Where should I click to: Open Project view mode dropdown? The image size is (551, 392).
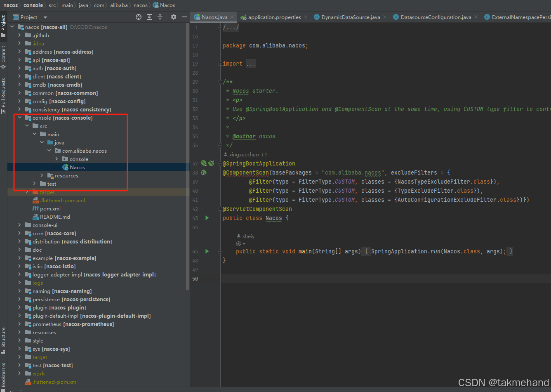click(x=45, y=17)
